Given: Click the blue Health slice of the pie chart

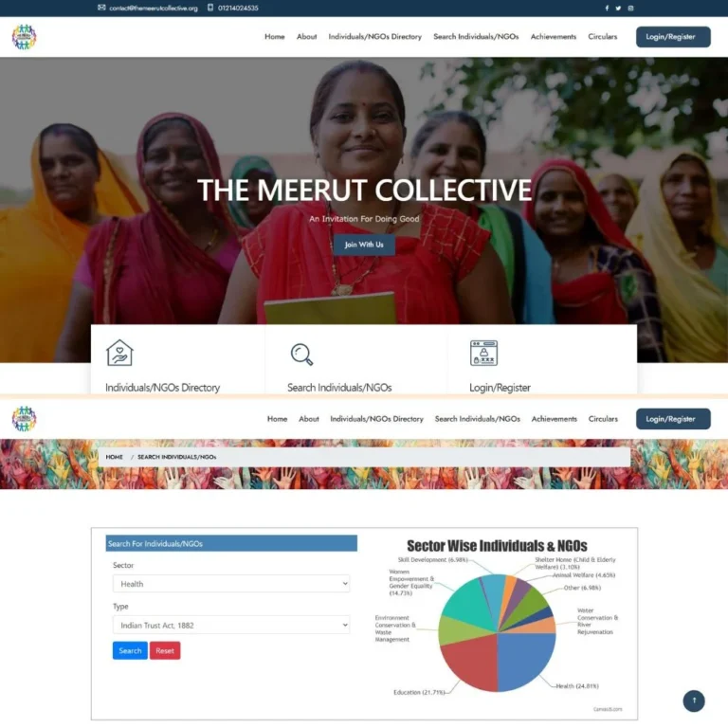Looking at the screenshot, I should pos(524,660).
